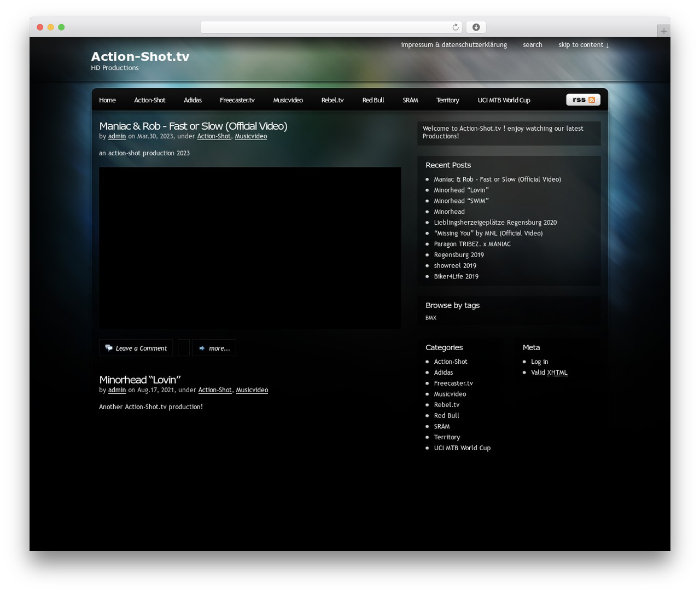
Task: Open UCI MTB World Cup sidebar category
Action: [462, 448]
